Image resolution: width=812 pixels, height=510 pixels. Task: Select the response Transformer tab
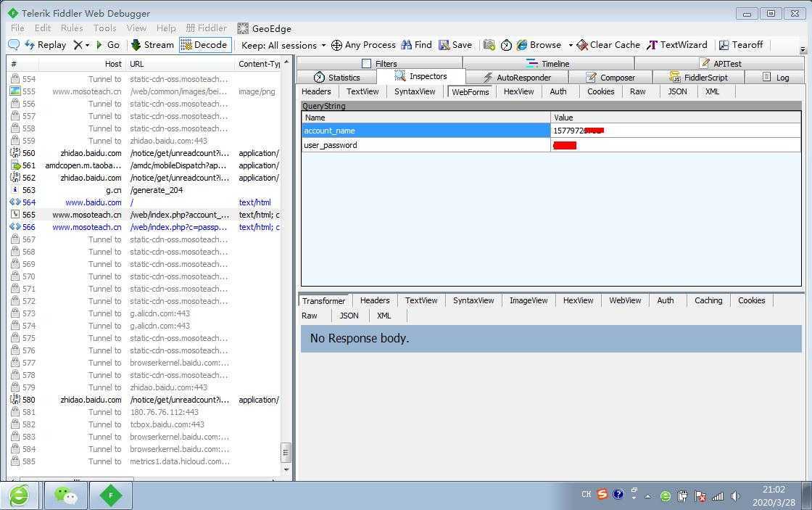click(323, 300)
